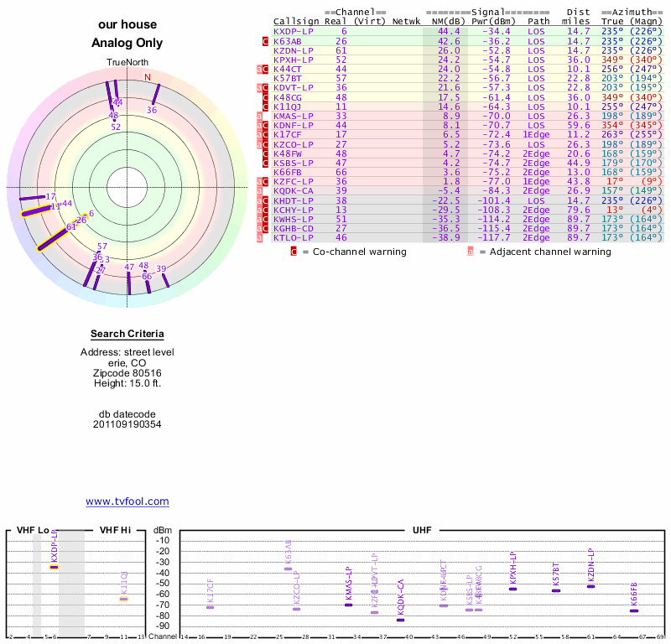The width and height of the screenshot is (671, 644).
Task: Click the pink a legend icon
Action: (471, 252)
